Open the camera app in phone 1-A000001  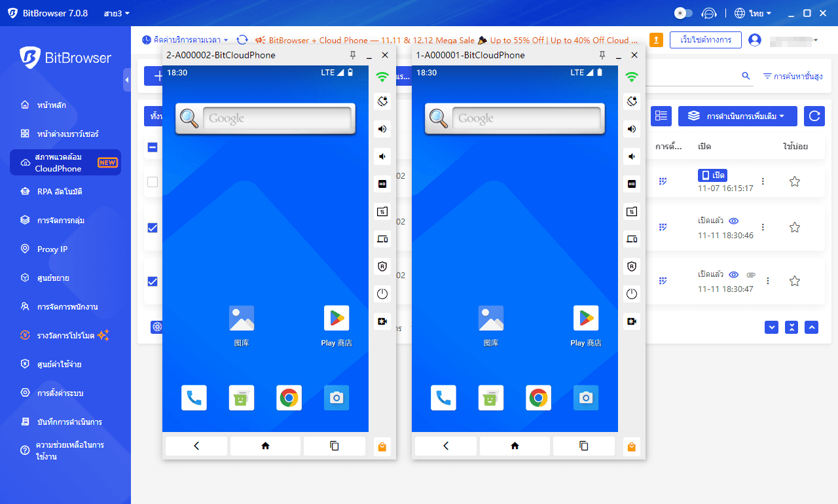(x=585, y=397)
